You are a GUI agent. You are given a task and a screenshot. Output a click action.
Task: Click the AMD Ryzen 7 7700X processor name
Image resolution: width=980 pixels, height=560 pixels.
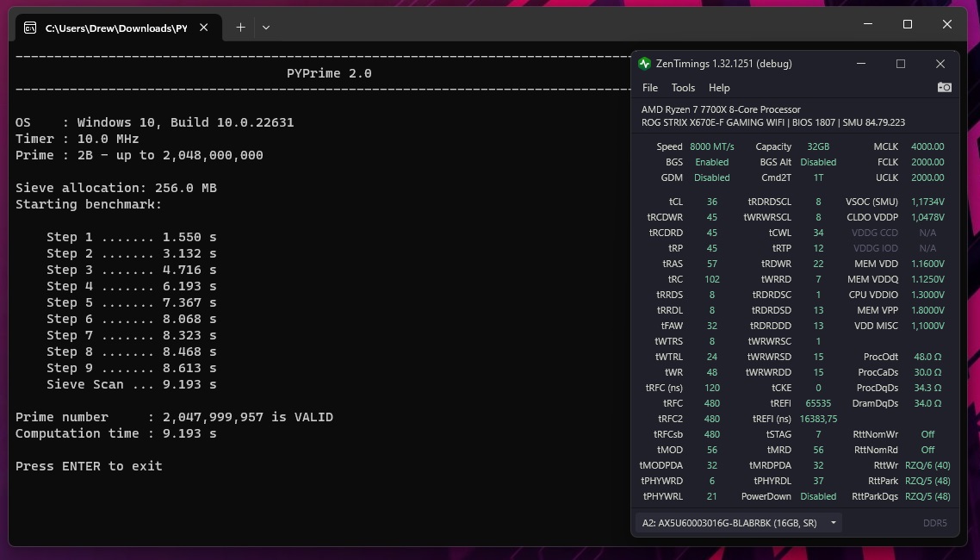coord(721,109)
